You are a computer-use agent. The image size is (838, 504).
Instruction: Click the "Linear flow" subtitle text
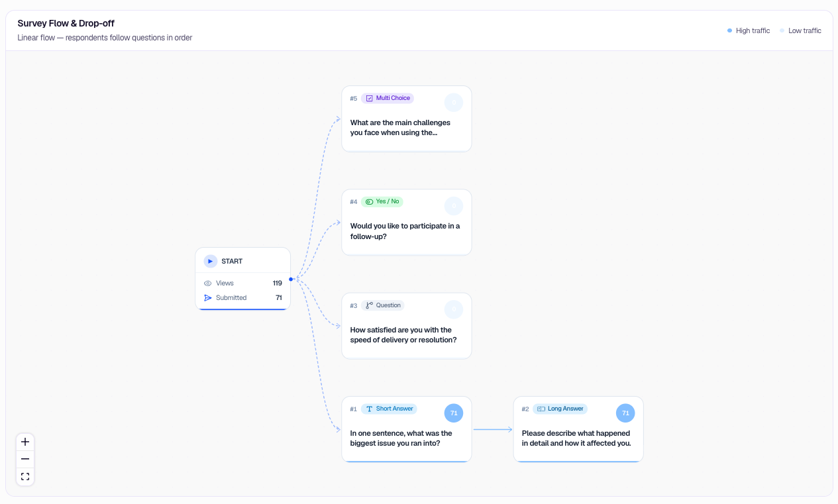coord(105,38)
